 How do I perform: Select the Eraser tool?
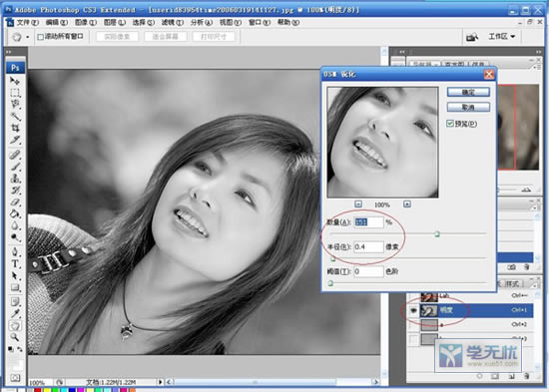tap(15, 201)
